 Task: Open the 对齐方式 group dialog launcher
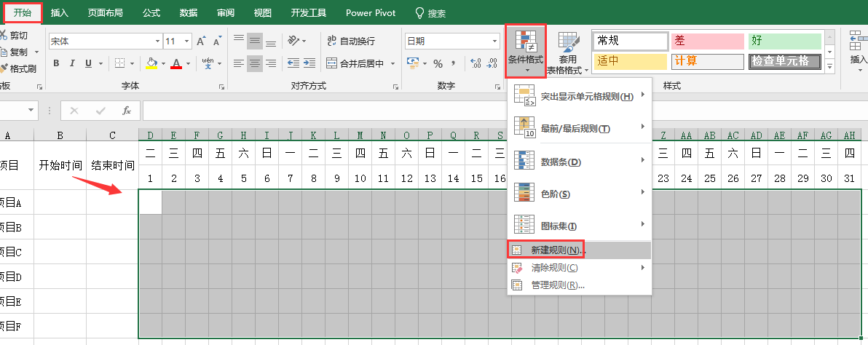[x=395, y=87]
